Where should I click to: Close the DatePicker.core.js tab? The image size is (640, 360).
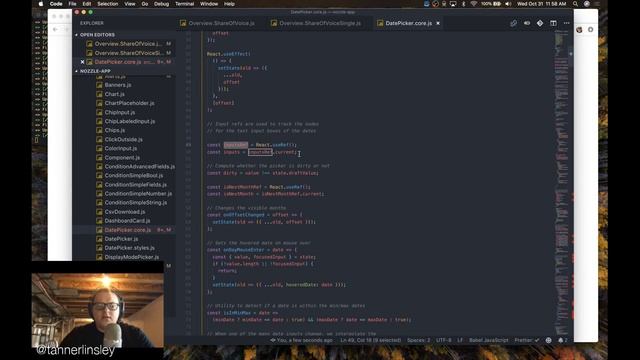438,23
